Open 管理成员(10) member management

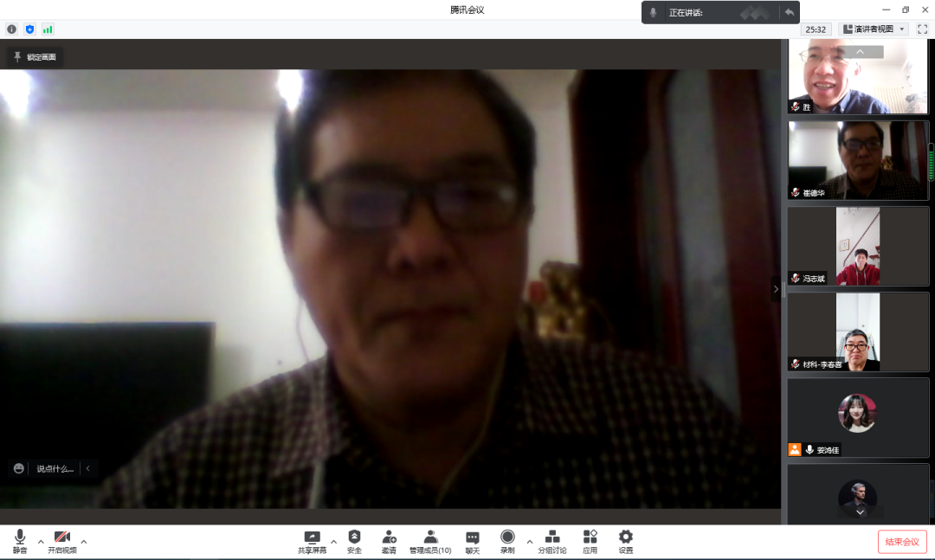(x=430, y=542)
